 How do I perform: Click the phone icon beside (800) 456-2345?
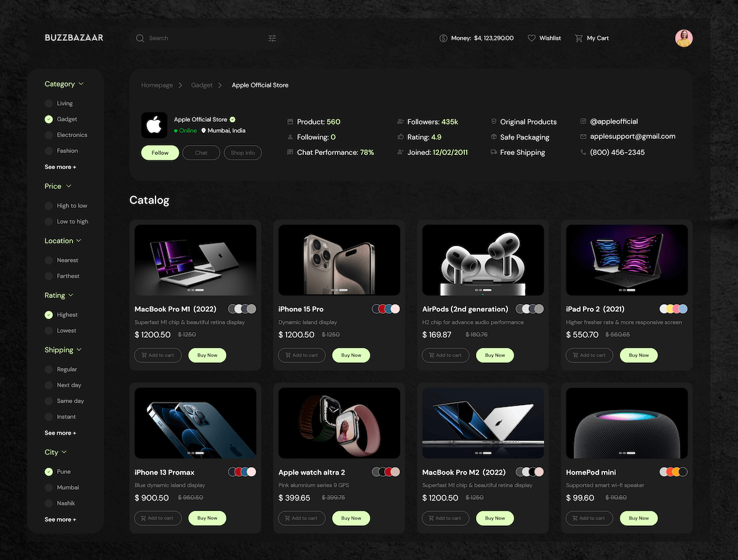(583, 152)
